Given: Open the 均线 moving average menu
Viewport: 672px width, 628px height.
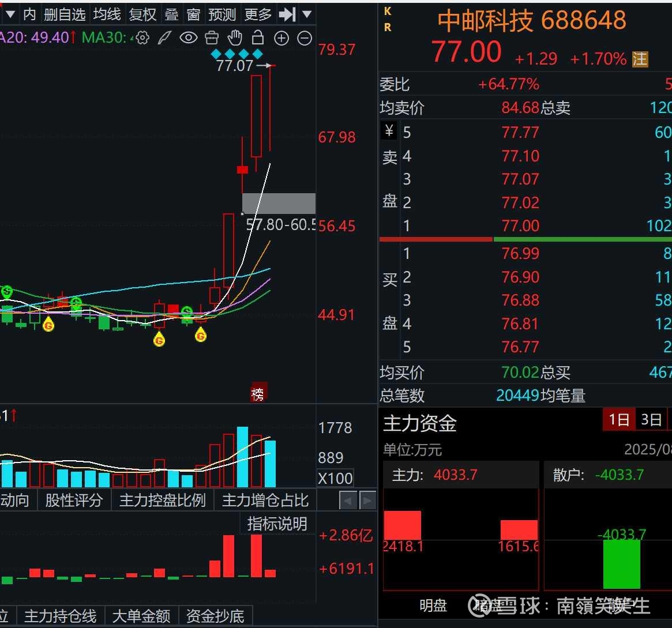Looking at the screenshot, I should coord(107,14).
